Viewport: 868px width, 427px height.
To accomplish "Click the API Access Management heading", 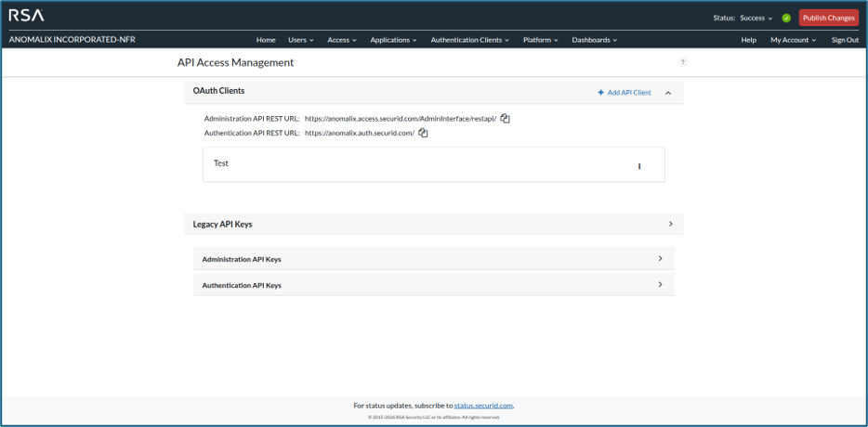I will (235, 62).
